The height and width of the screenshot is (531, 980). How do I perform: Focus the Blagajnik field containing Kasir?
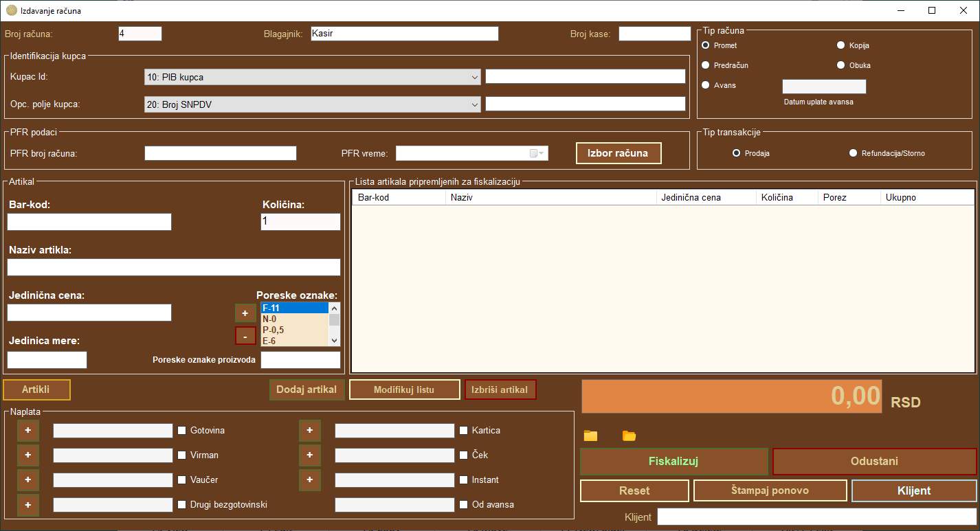coord(404,34)
